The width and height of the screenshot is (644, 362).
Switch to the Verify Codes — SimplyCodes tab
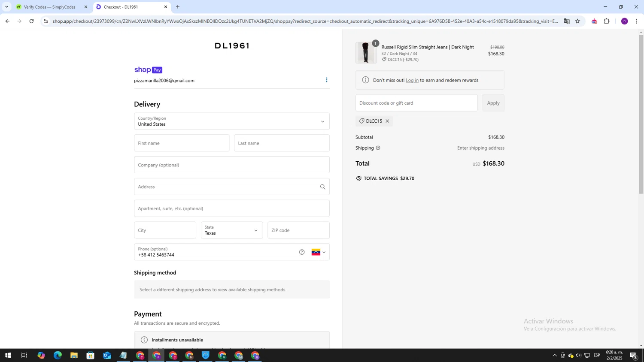49,7
